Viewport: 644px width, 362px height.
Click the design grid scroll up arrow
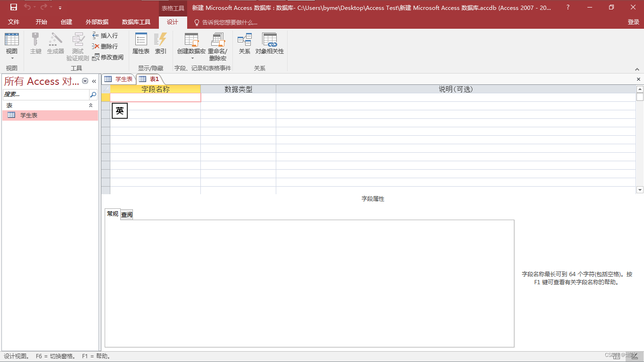click(x=640, y=89)
